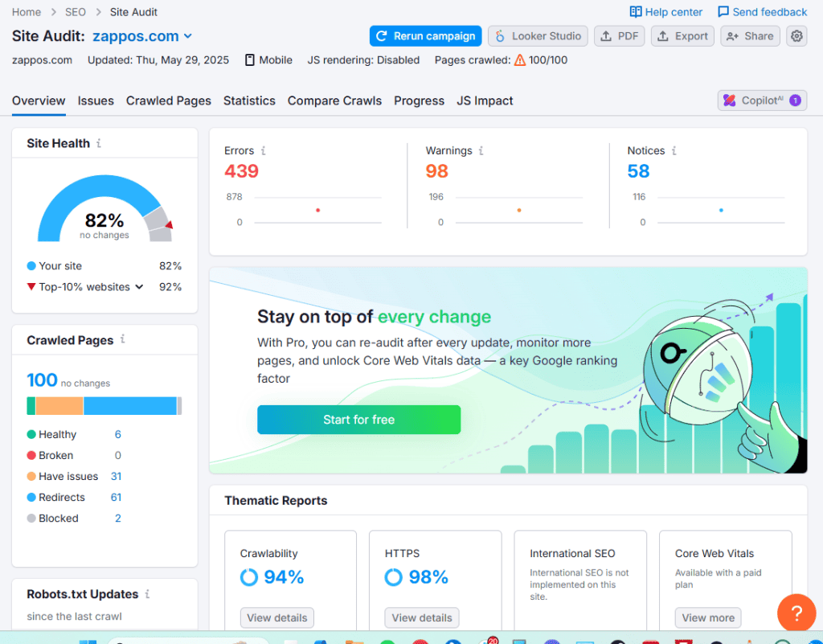Click the Warnings info icon
This screenshot has height=644, width=823.
point(481,150)
